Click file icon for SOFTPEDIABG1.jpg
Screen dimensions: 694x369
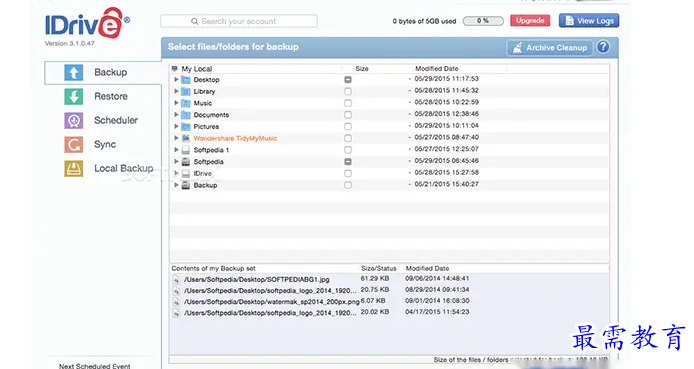[x=176, y=280]
